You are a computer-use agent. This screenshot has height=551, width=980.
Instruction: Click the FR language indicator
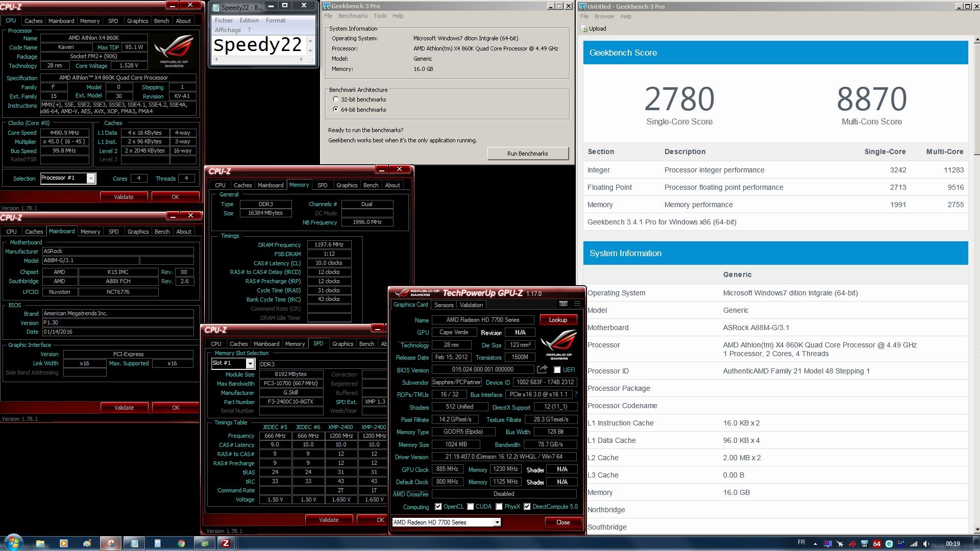(x=801, y=542)
